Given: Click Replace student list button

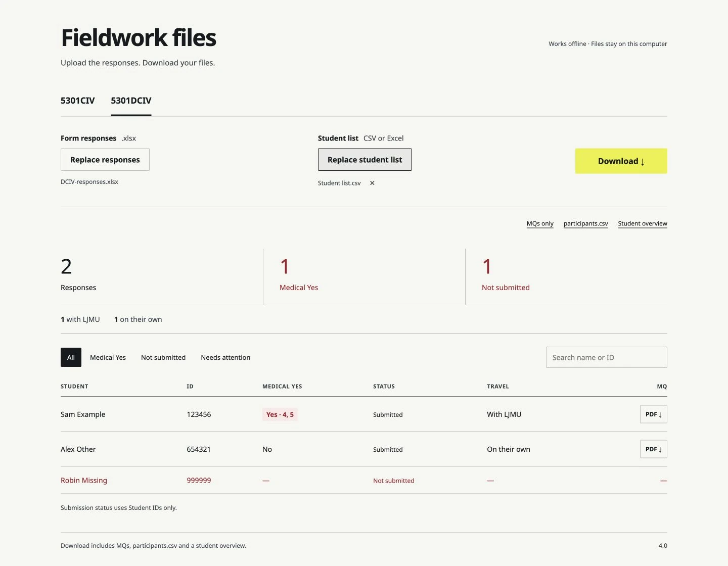Looking at the screenshot, I should (365, 160).
